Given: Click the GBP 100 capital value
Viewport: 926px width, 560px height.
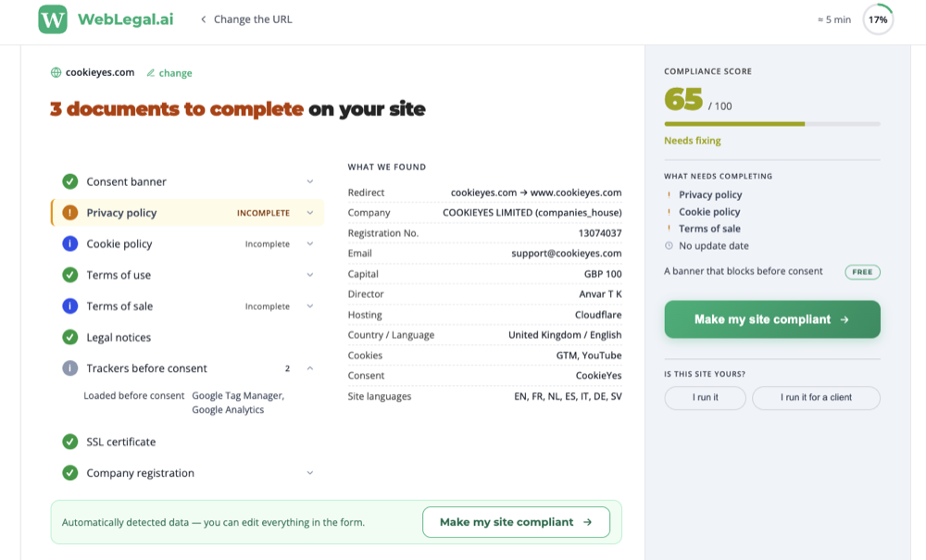Looking at the screenshot, I should point(603,274).
